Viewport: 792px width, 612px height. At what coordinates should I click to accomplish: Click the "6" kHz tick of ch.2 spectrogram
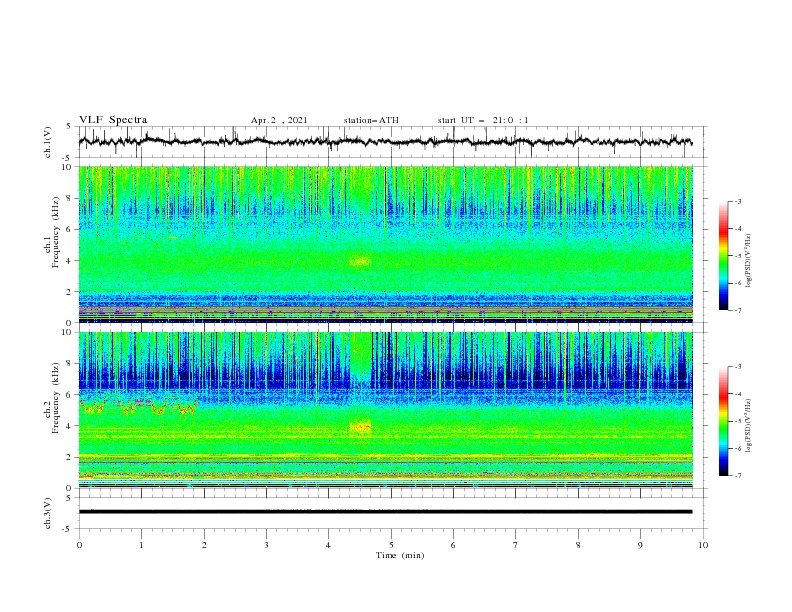click(x=70, y=395)
